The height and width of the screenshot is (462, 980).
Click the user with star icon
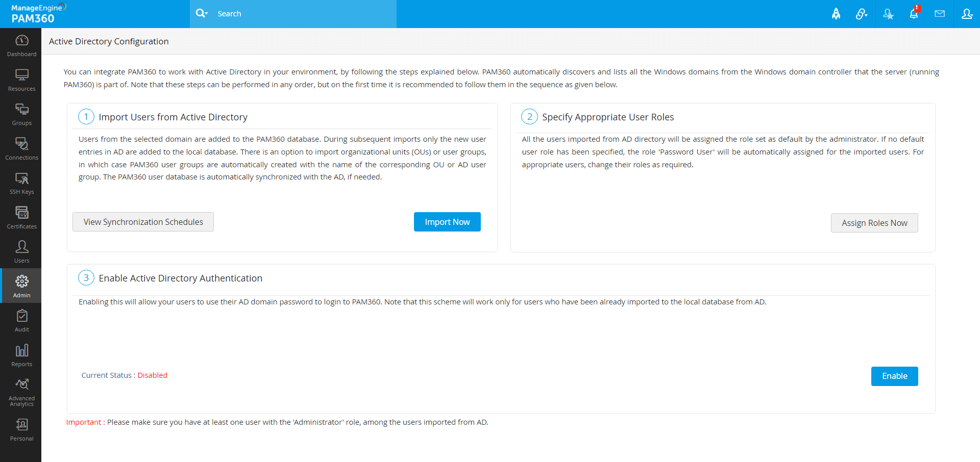click(x=888, y=14)
